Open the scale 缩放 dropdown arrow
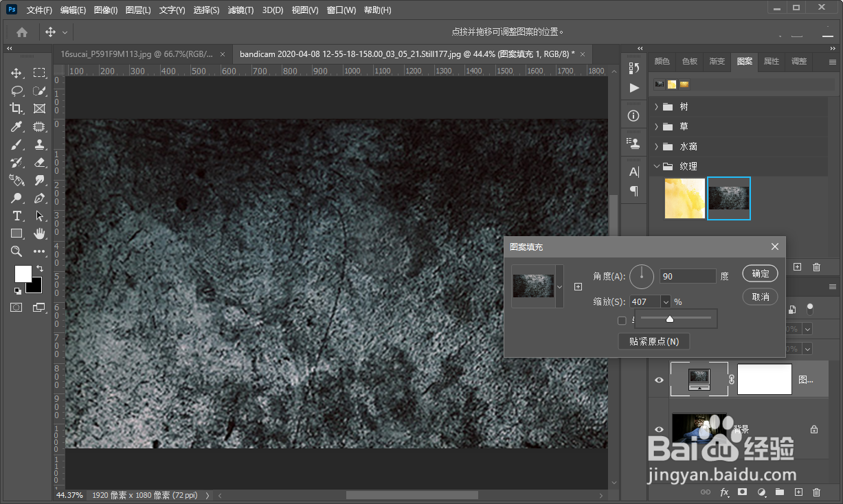This screenshot has height=504, width=843. [x=665, y=302]
